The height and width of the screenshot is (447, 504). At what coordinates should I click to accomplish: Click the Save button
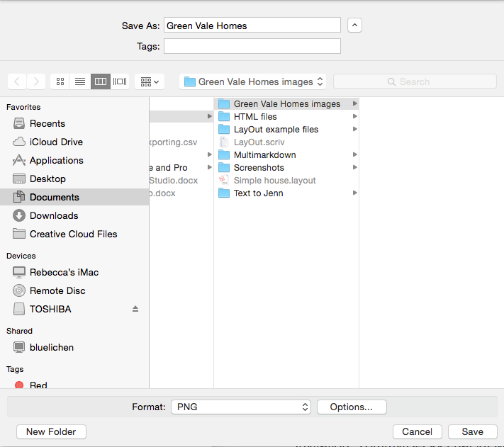(x=473, y=431)
